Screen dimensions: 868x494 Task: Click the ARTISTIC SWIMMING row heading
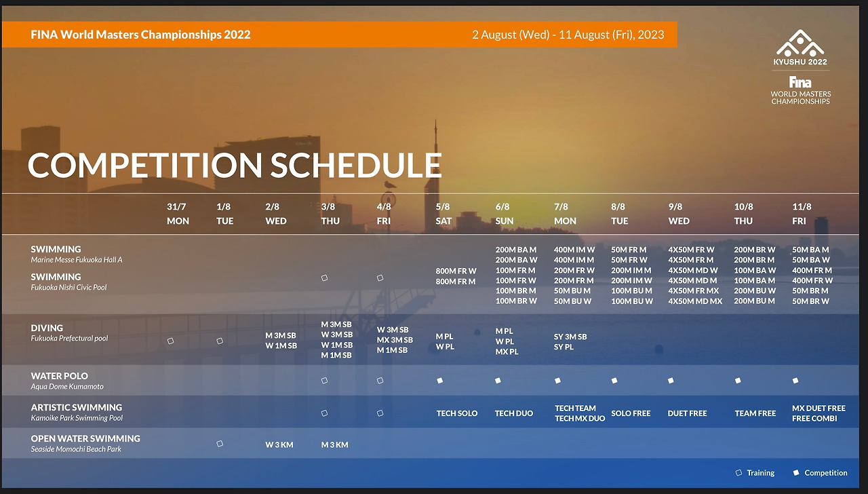[77, 407]
